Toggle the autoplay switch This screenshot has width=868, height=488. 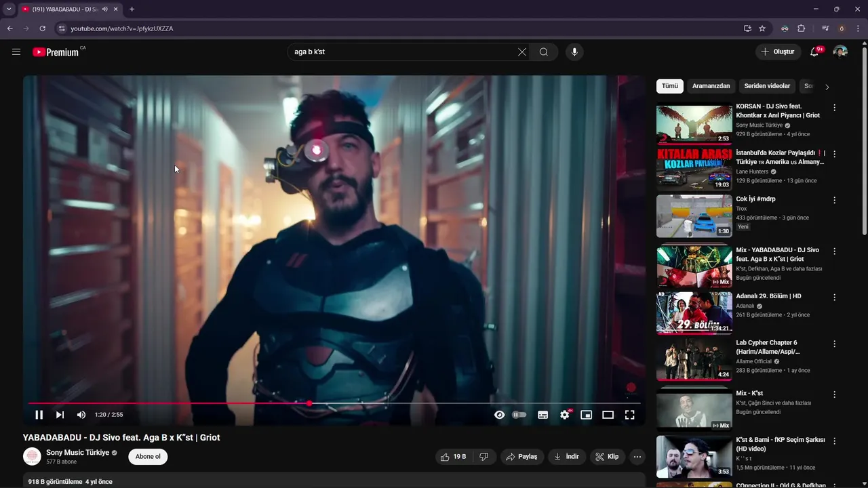coord(519,415)
